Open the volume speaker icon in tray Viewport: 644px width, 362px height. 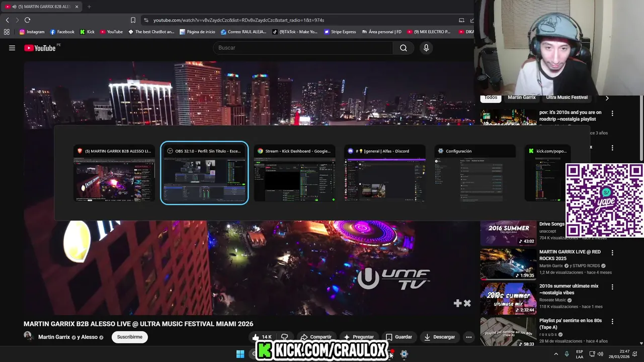point(600,354)
